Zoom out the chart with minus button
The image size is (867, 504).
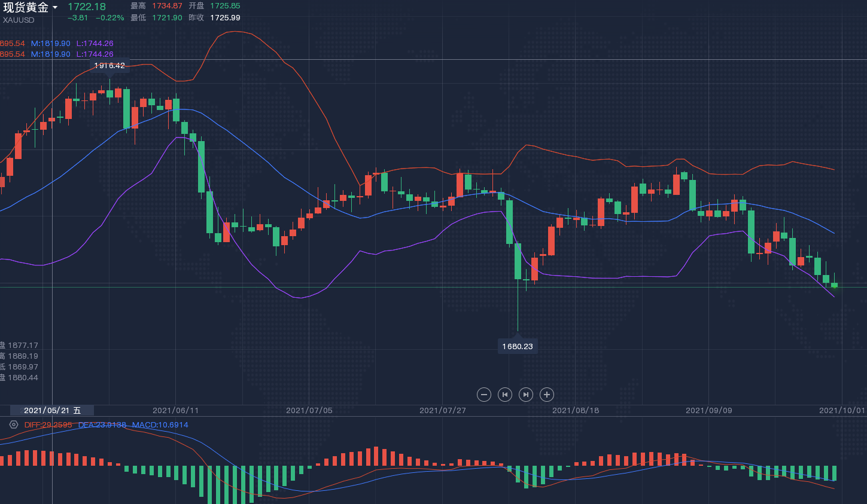(x=484, y=395)
